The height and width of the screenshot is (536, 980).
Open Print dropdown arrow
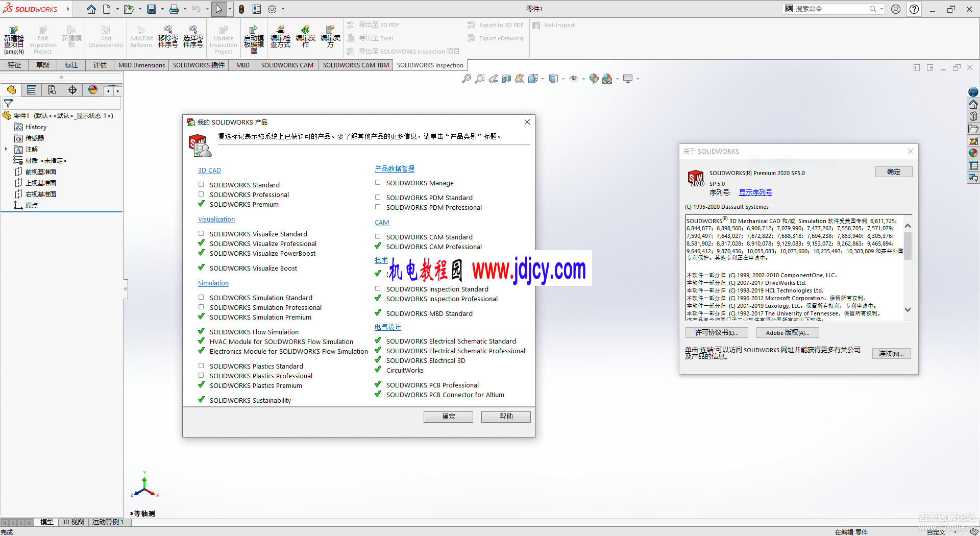pyautogui.click(x=185, y=9)
